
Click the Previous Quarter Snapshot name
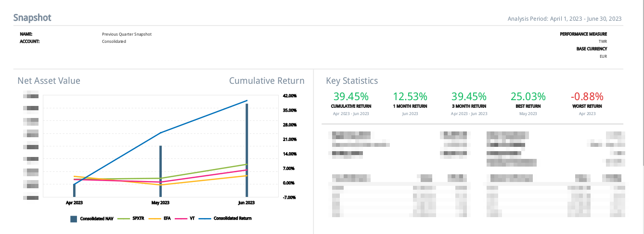tap(127, 34)
